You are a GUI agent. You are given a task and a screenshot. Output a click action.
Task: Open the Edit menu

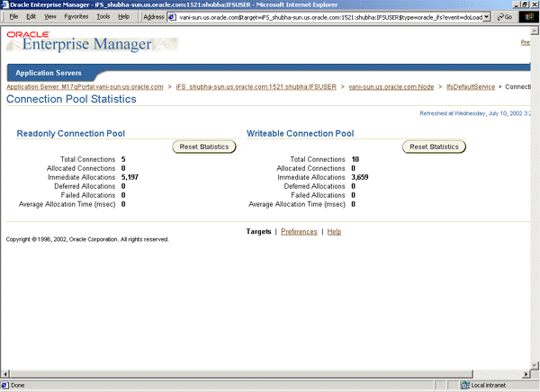(x=31, y=16)
